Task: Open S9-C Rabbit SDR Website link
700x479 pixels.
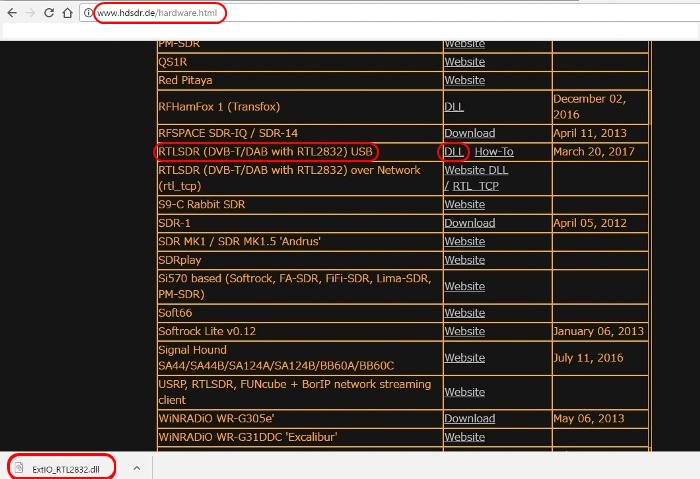Action: pos(464,204)
